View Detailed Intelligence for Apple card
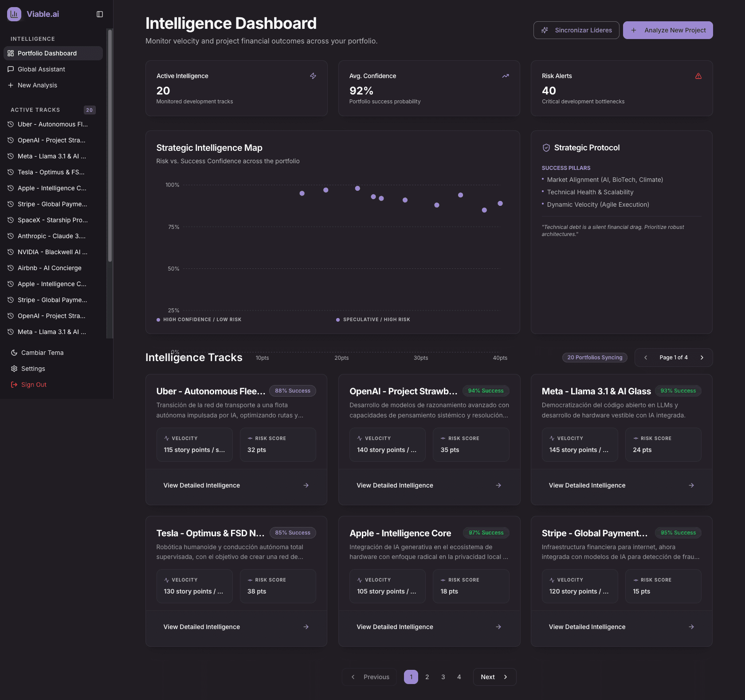Viewport: 745px width, 700px height. [x=429, y=627]
